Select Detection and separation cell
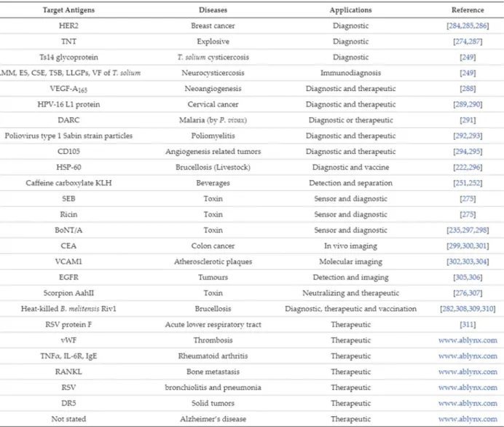Screen dimensions: 504x427 tap(350, 184)
